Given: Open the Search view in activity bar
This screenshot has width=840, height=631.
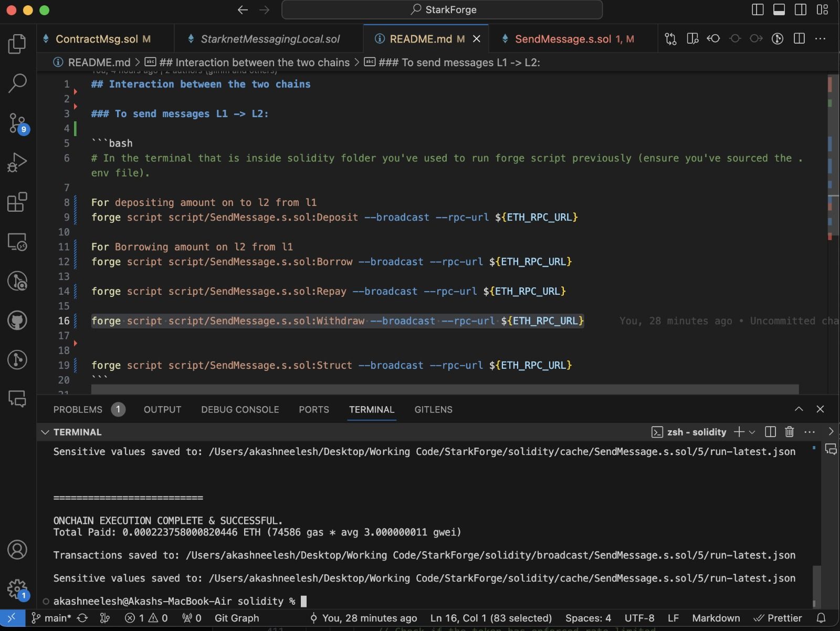Looking at the screenshot, I should [x=17, y=83].
